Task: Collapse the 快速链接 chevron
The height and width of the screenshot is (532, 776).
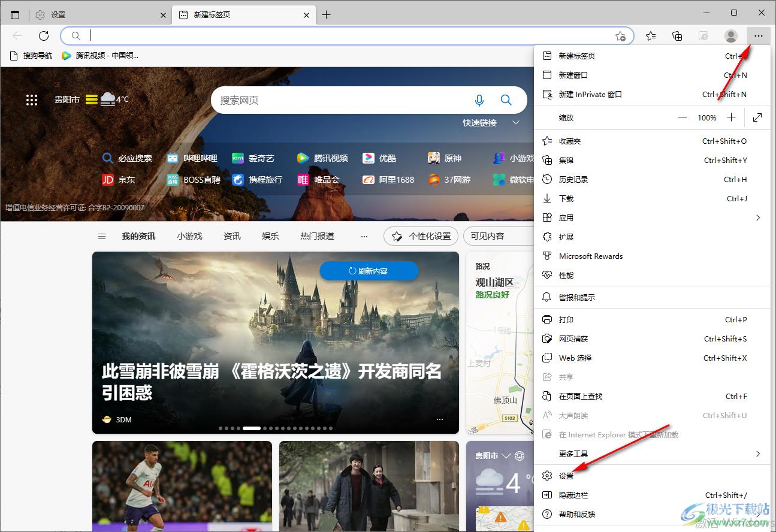Action: pyautogui.click(x=515, y=123)
